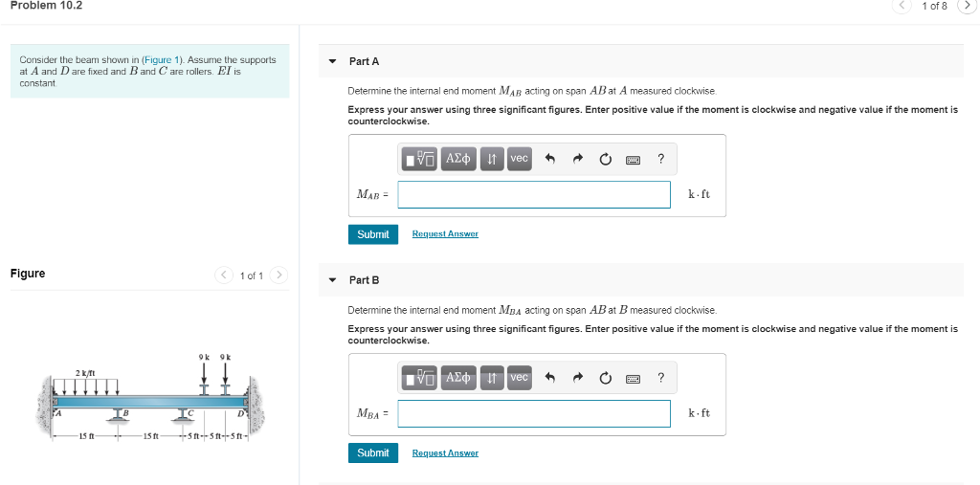Collapse the Part B section
The width and height of the screenshot is (980, 485).
click(332, 280)
